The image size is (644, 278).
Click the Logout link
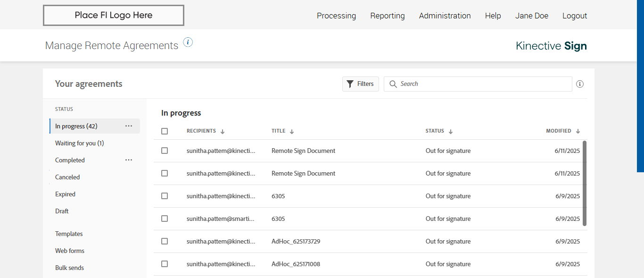[x=574, y=16]
